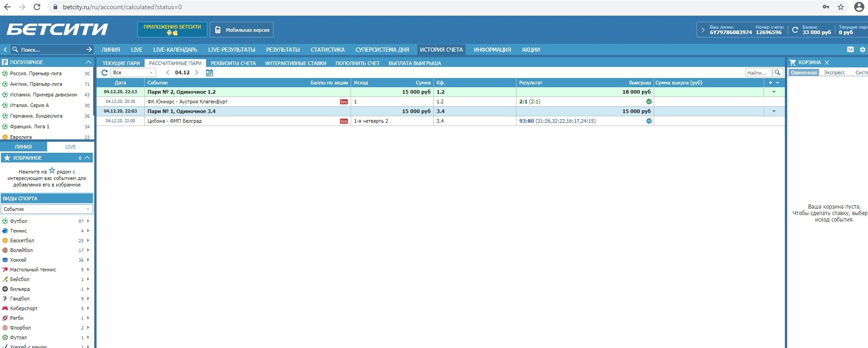Expand the Футбол sport category
The height and width of the screenshot is (348, 868).
tap(88, 221)
